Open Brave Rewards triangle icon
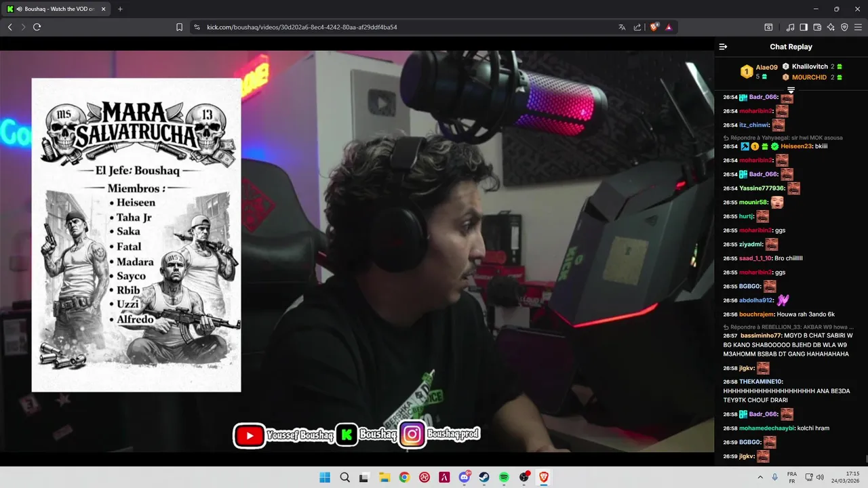 pyautogui.click(x=669, y=27)
